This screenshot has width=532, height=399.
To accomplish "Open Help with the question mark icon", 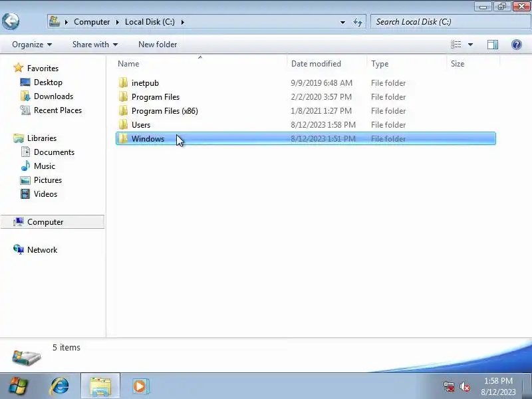I will 517,45.
